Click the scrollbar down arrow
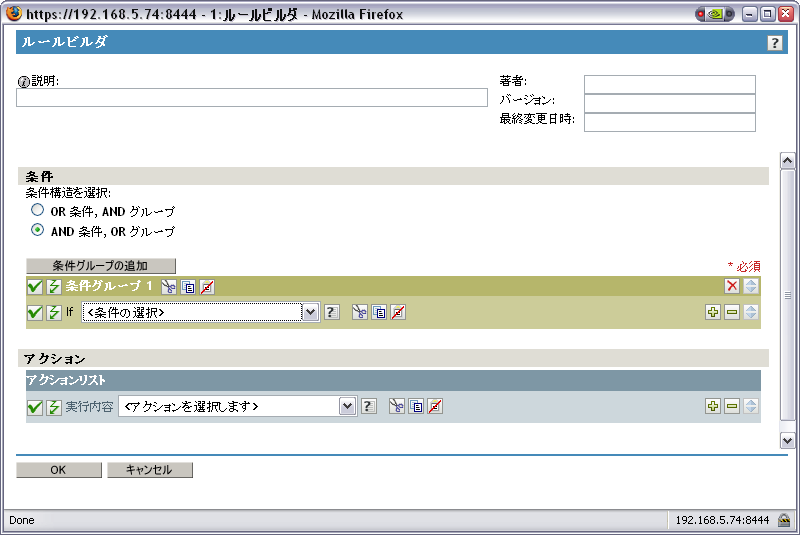This screenshot has width=800, height=535. pyautogui.click(x=787, y=440)
